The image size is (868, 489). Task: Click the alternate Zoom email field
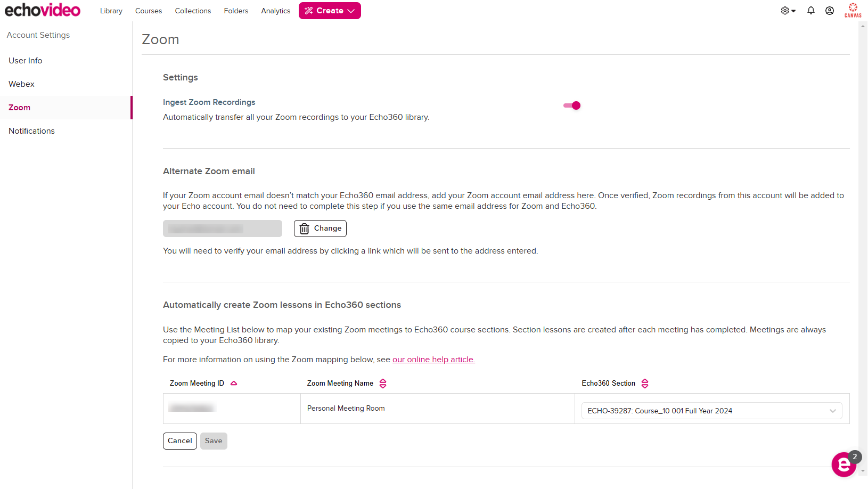pyautogui.click(x=223, y=229)
